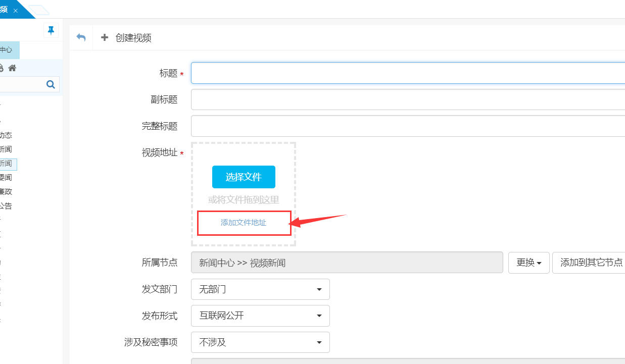This screenshot has height=364, width=625.
Task: Expand the 发文部门 dropdown showing 无部门
Action: coord(260,289)
